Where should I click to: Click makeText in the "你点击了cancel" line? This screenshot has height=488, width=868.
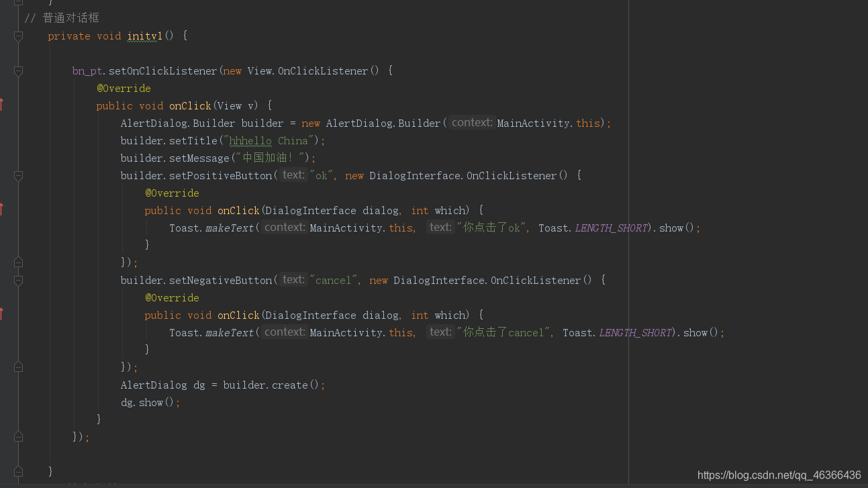click(230, 333)
